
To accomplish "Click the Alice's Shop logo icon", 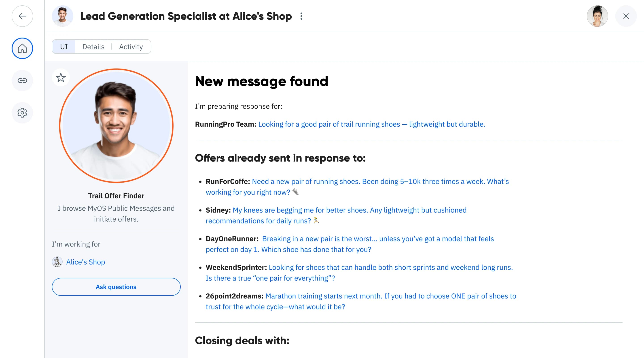I will tap(57, 262).
